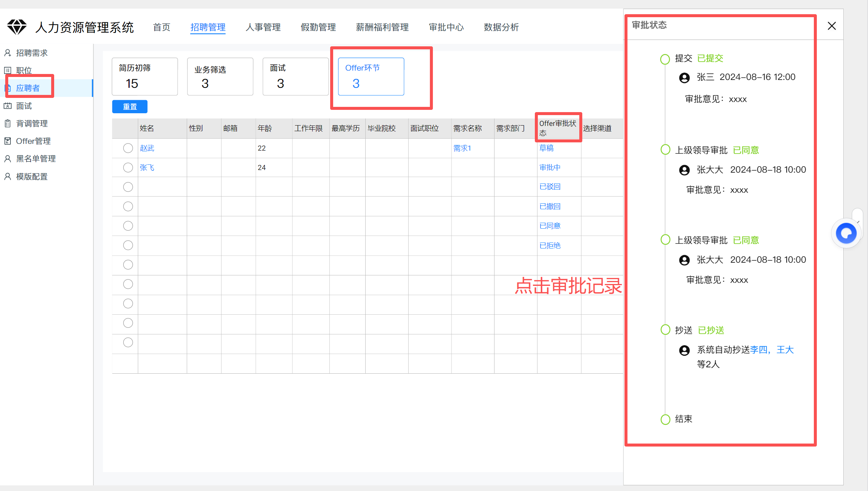Select the radio button for 张飞
868x491 pixels.
point(128,168)
